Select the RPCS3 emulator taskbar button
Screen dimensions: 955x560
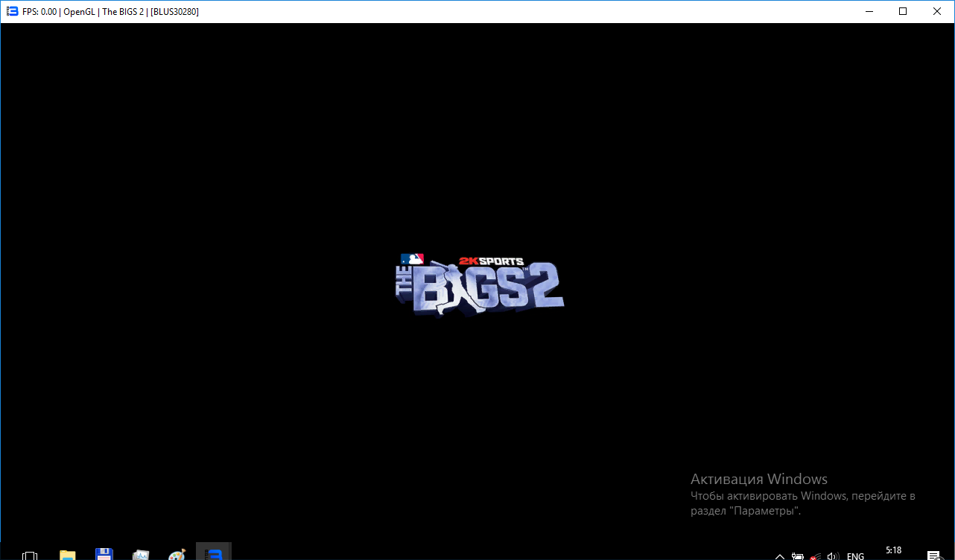214,553
